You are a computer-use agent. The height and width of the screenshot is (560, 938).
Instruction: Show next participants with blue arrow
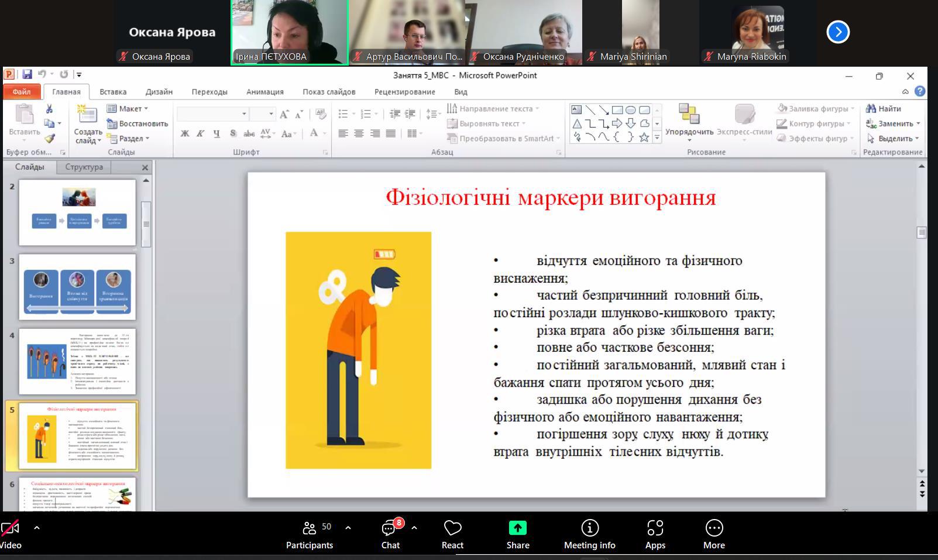coord(838,32)
